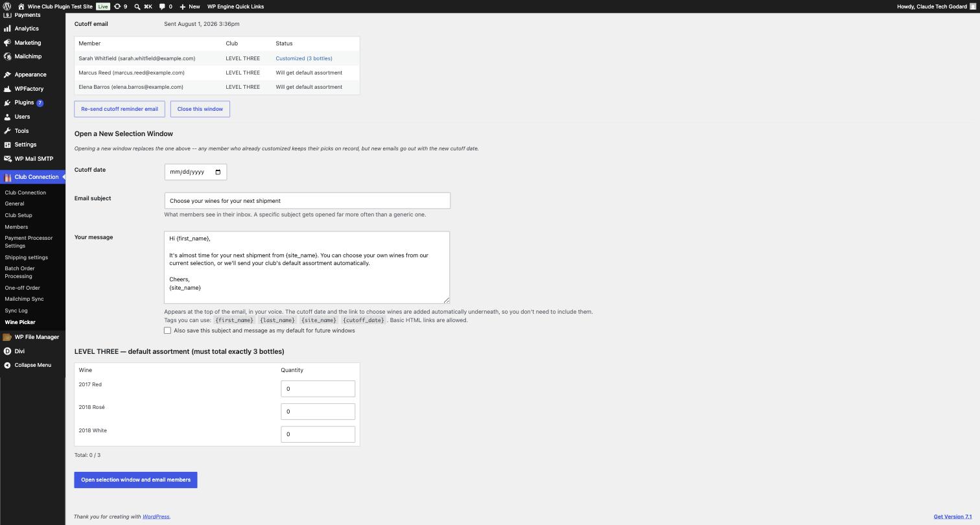Screen dimensions: 980x525
Task: Focus the 2018 Rosé quantity field
Action: [318, 412]
